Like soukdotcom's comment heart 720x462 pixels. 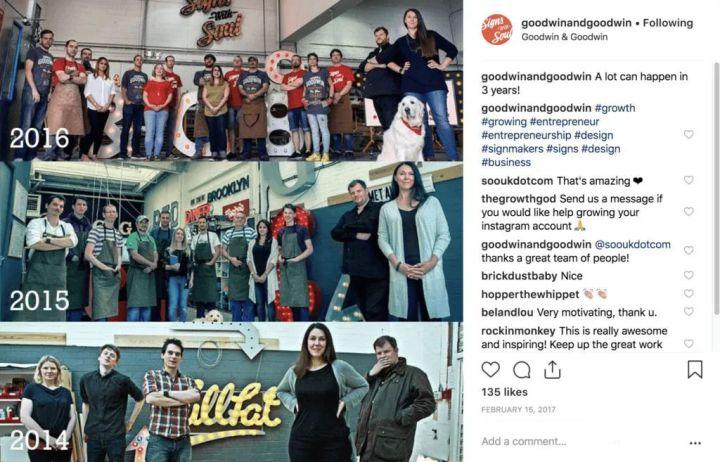[x=688, y=180]
